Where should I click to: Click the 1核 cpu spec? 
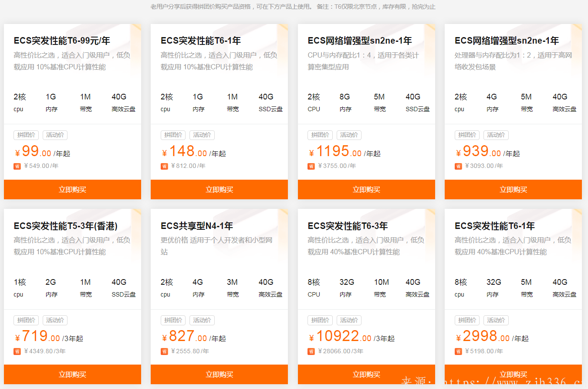point(20,288)
